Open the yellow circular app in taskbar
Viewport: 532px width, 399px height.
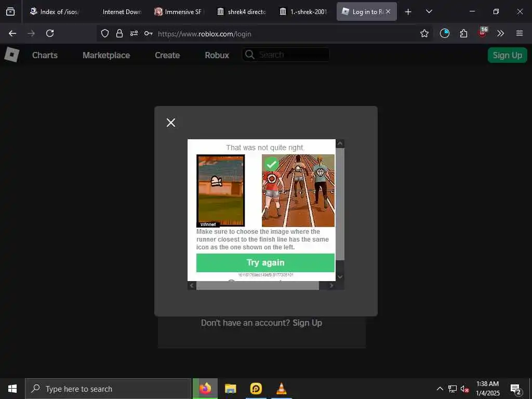tap(256, 389)
